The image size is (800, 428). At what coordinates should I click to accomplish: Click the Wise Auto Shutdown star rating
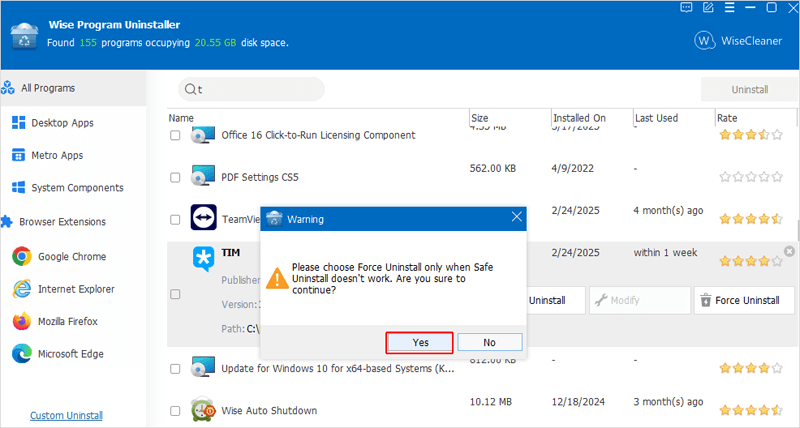tap(751, 410)
